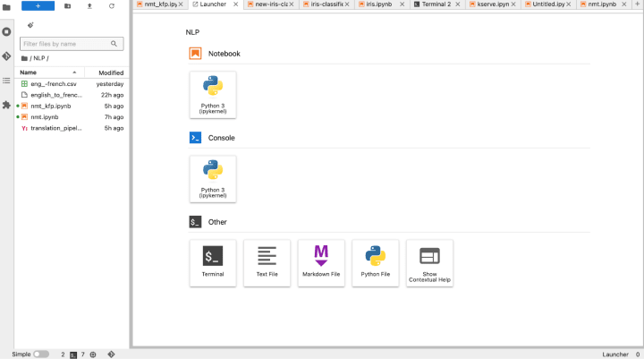
Task: Click the blue New Launcher plus button
Action: (38, 5)
